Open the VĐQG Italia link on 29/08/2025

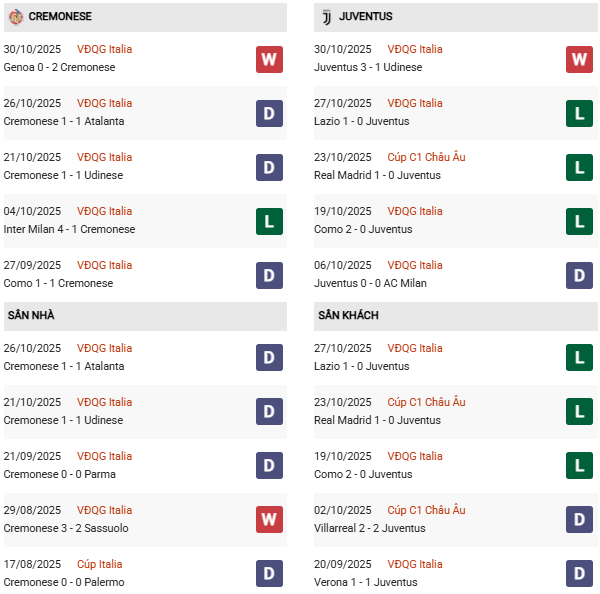[x=104, y=510]
